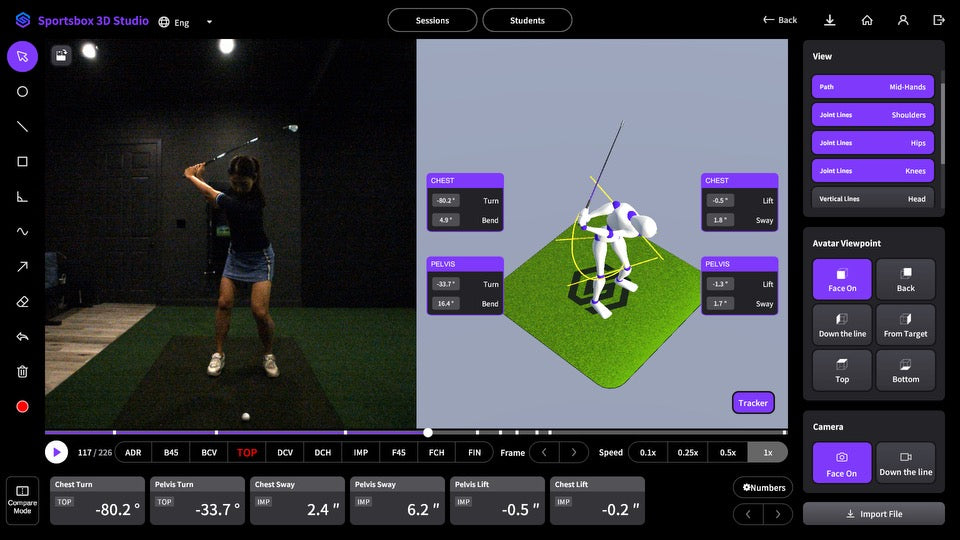960x540 pixels.
Task: Select the line drawing tool
Action: point(22,127)
